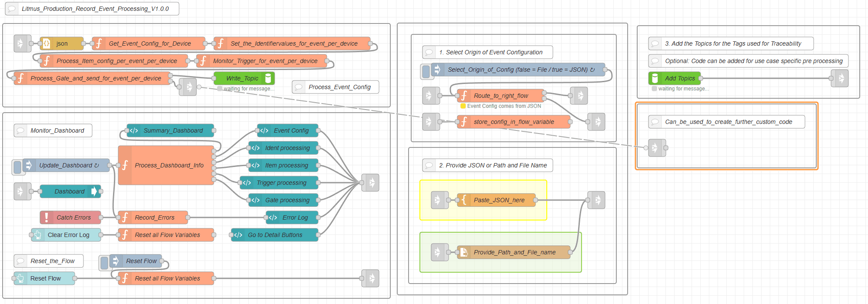Viewport: 868px width, 304px height.
Task: Select the Process_Dashboard_Info function node
Action: (169, 165)
